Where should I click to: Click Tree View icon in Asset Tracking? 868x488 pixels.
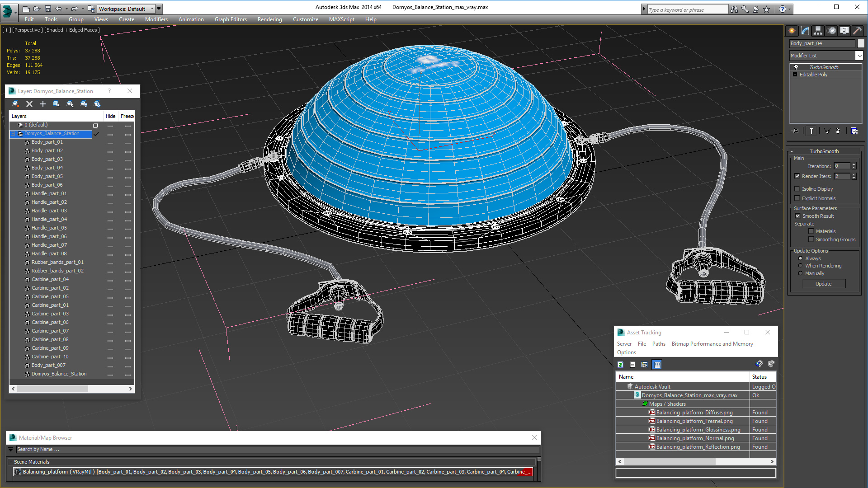click(645, 365)
